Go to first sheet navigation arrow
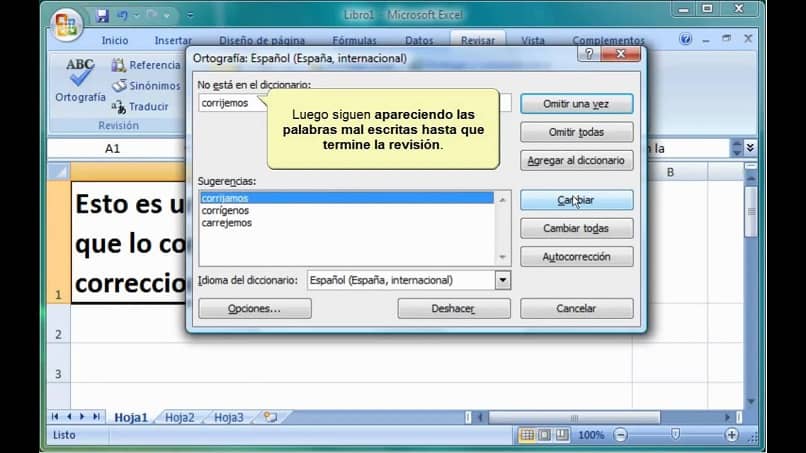The height and width of the screenshot is (453, 806). point(55,416)
